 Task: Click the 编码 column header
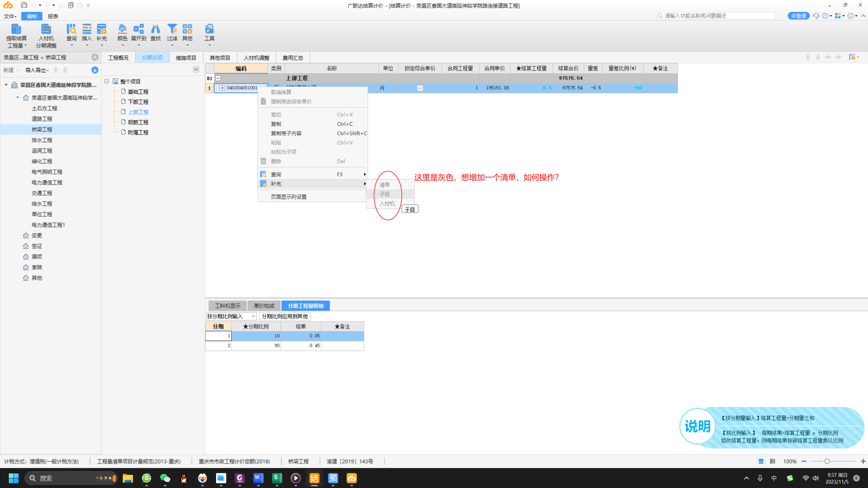point(241,69)
